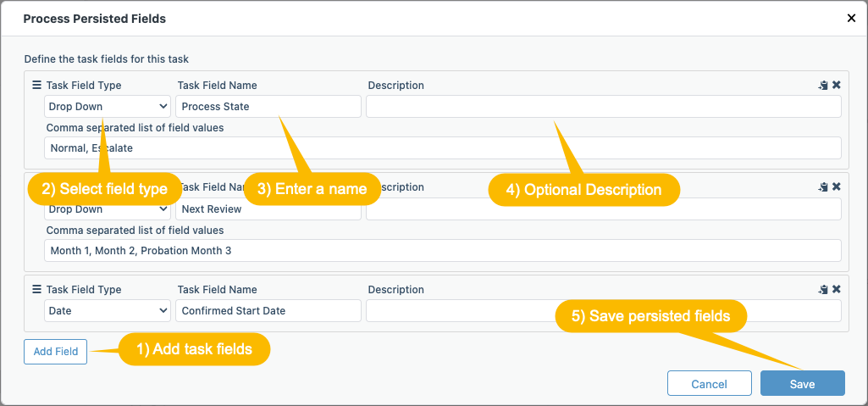Click paste icon in Confirmed Start Date row

[823, 289]
